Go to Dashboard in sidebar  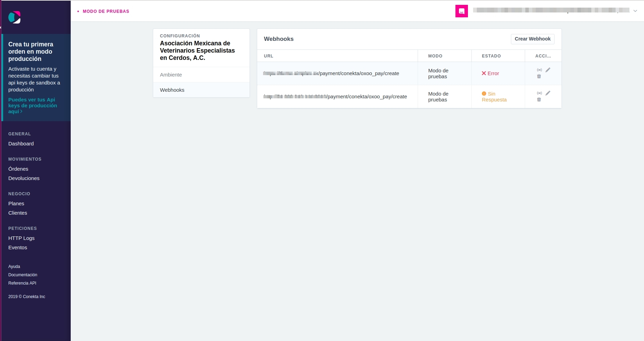(21, 144)
